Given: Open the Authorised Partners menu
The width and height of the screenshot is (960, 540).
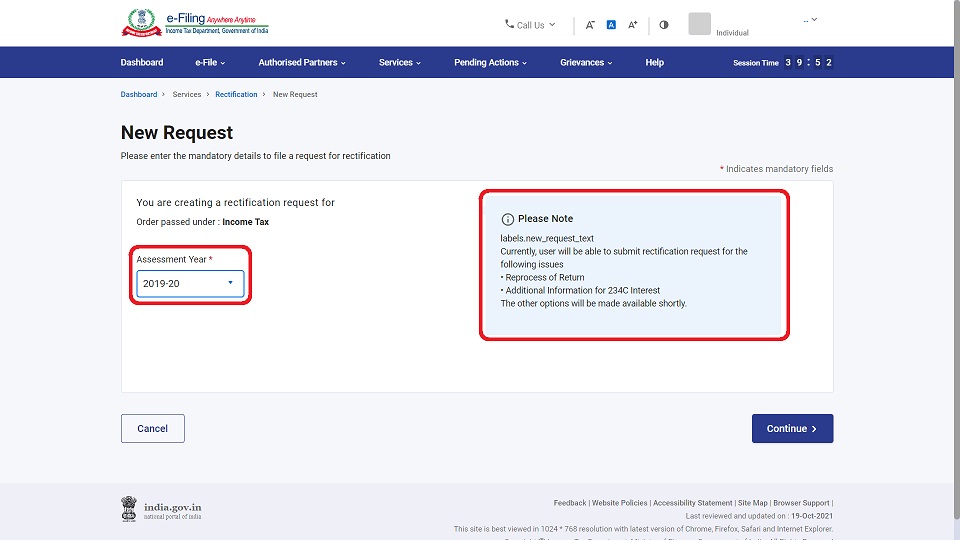Looking at the screenshot, I should 301,62.
